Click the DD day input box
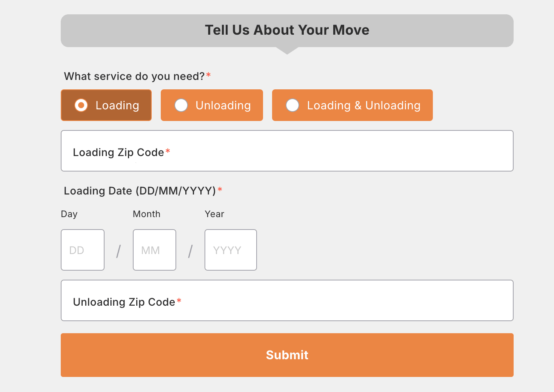The height and width of the screenshot is (392, 554). coord(82,250)
